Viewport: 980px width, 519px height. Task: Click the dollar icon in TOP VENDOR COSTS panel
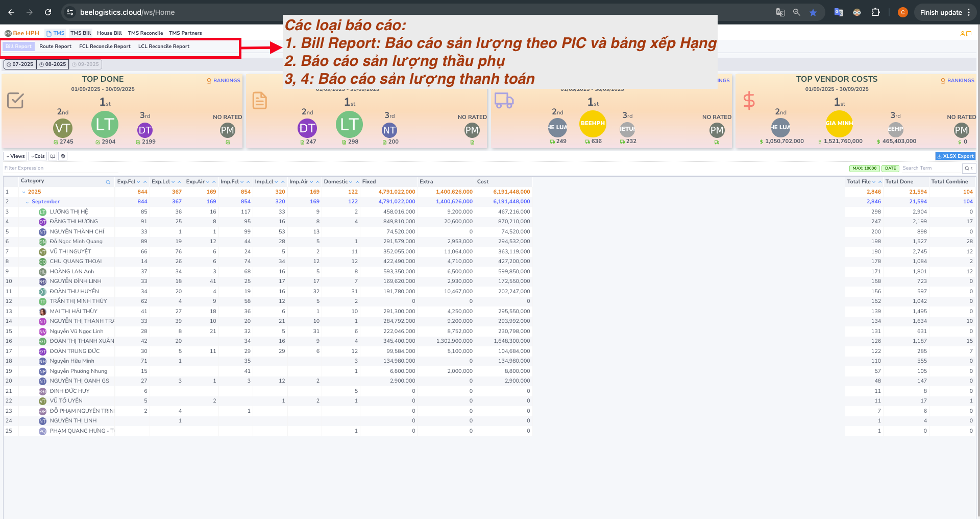[749, 101]
